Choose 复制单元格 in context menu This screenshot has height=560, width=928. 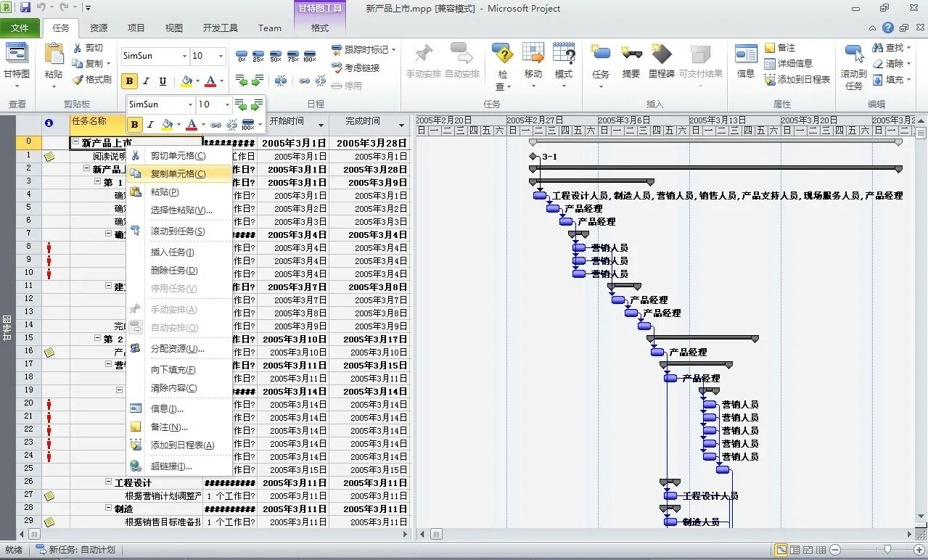[x=179, y=174]
